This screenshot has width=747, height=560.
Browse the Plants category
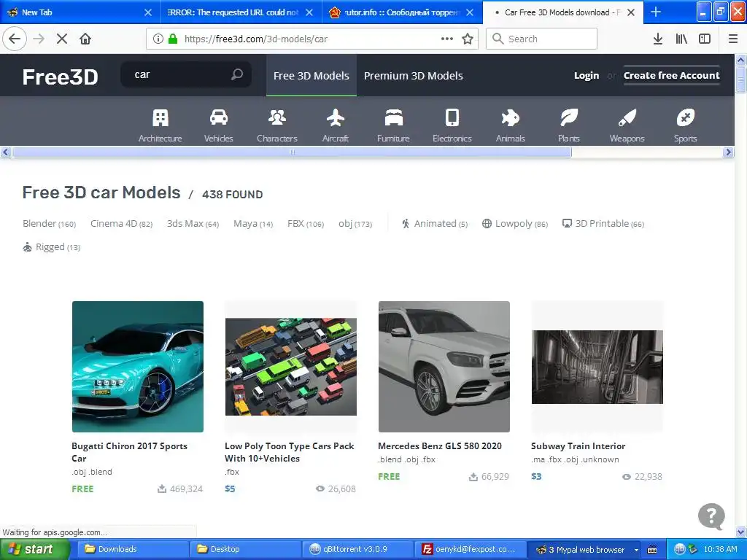click(569, 125)
